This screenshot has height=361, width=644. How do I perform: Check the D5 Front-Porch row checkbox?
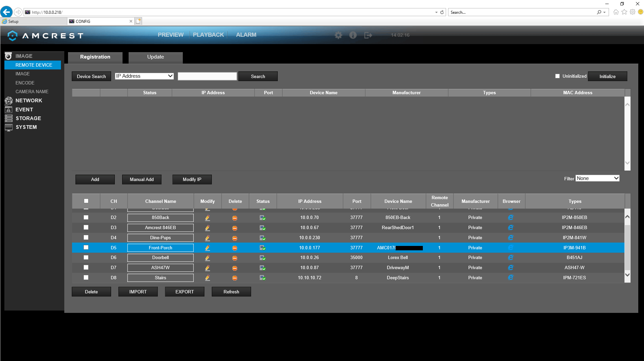tap(86, 247)
